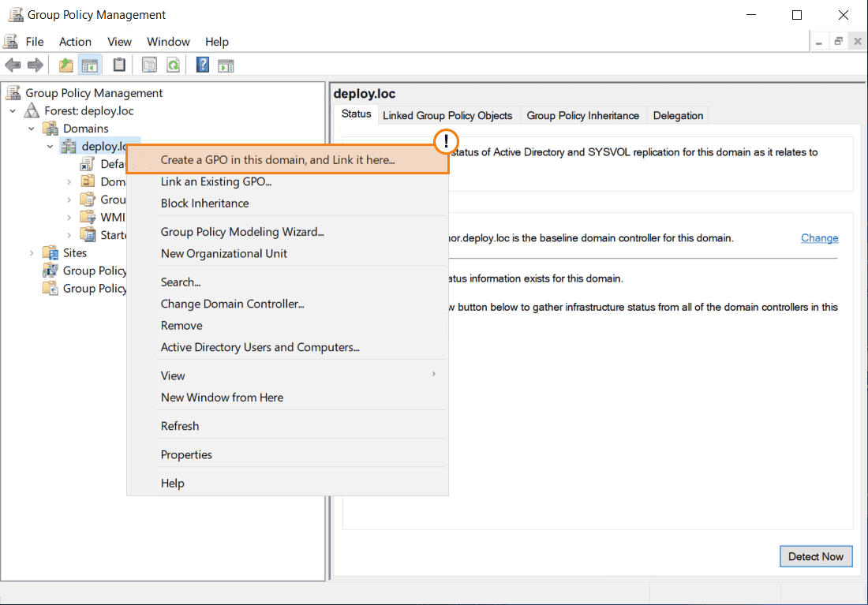
Task: Select Change Domain Controller...
Action: [287, 304]
